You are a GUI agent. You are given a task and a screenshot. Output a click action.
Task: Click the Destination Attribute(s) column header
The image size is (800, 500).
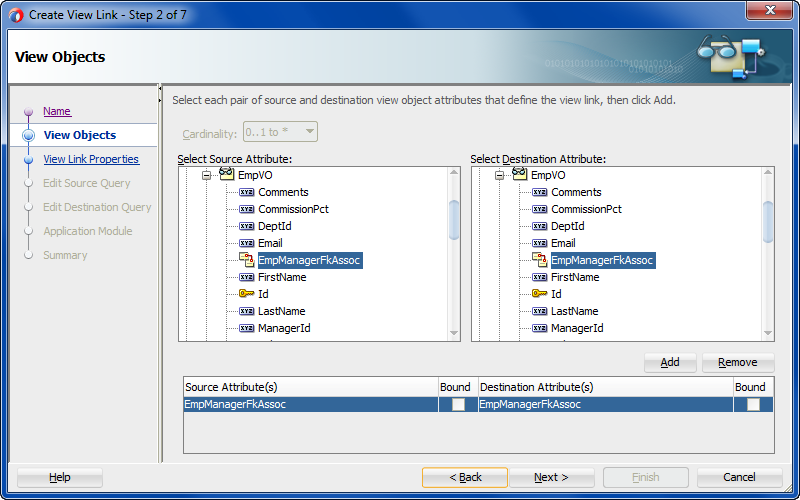(x=606, y=387)
